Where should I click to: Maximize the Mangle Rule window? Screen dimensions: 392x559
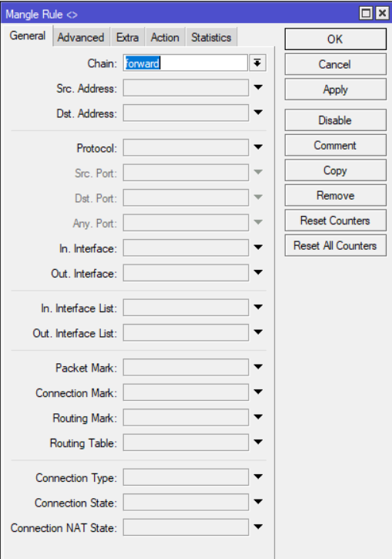point(366,14)
